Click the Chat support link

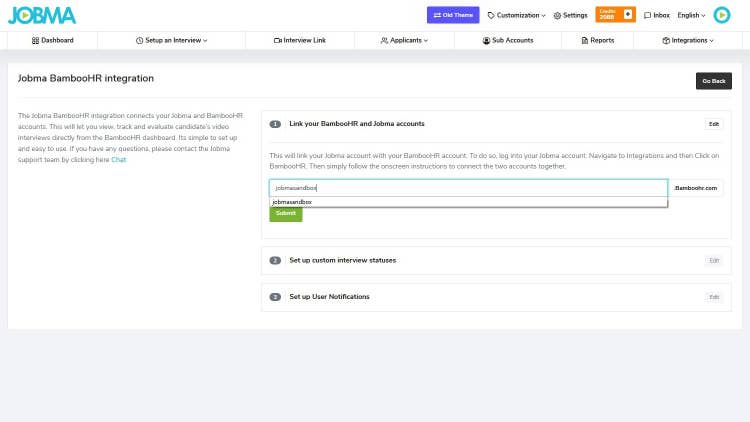(119, 160)
